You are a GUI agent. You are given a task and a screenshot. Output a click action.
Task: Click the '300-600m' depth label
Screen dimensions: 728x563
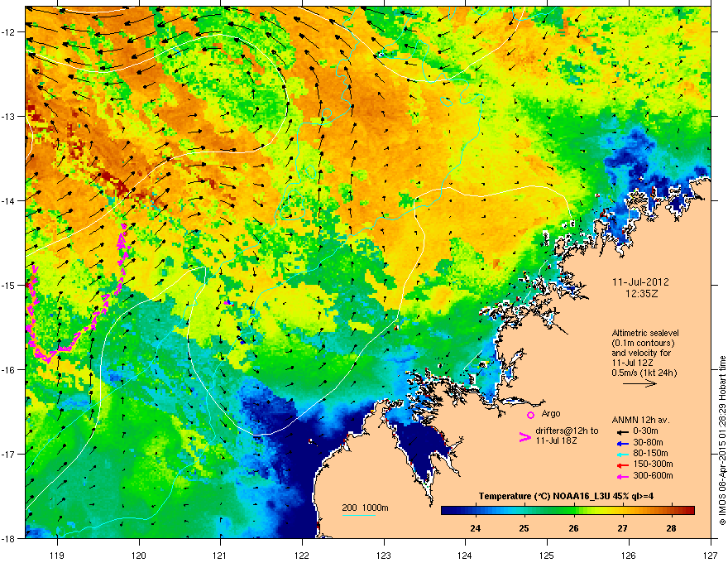[653, 475]
